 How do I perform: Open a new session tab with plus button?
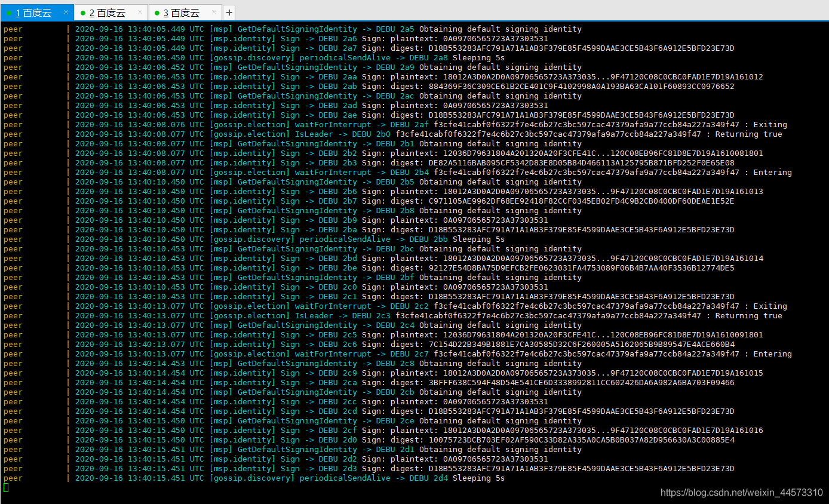(229, 13)
